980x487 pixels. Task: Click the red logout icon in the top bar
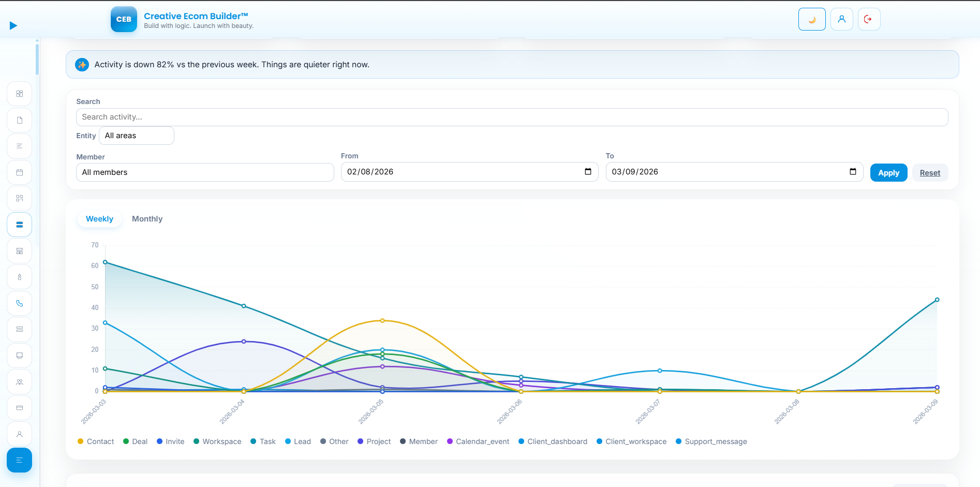[x=869, y=19]
